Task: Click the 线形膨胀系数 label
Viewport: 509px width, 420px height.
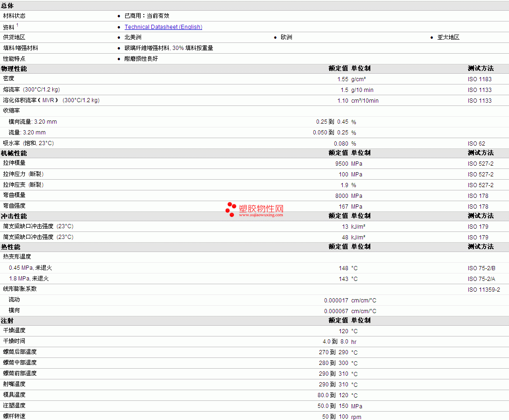Action: (x=20, y=289)
